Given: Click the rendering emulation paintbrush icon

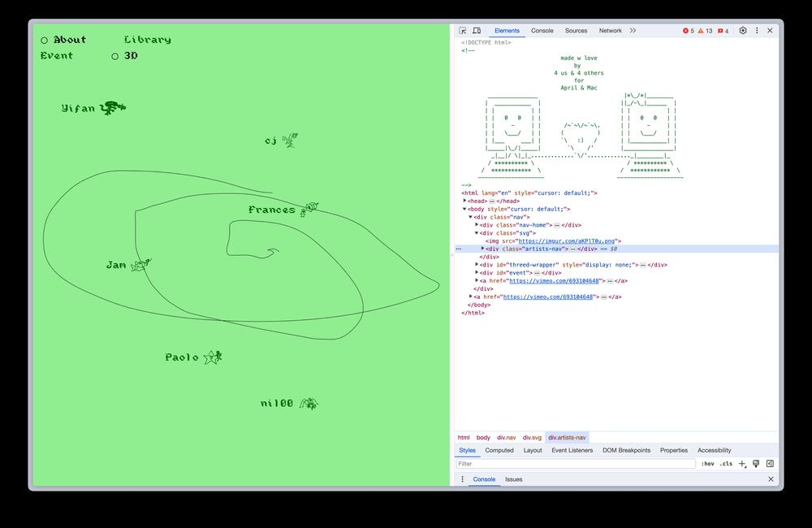Looking at the screenshot, I should 756,464.
